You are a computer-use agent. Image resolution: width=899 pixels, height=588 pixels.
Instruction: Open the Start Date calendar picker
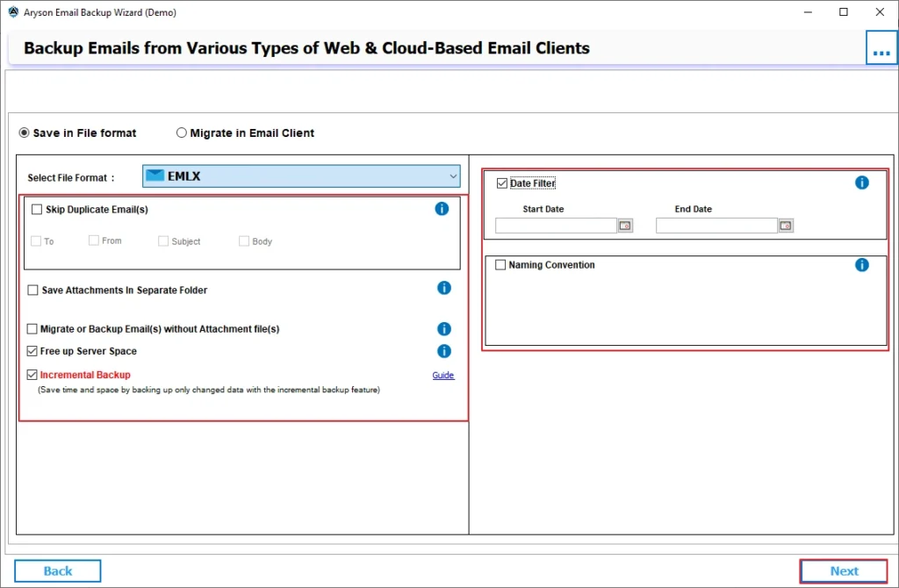click(x=625, y=226)
